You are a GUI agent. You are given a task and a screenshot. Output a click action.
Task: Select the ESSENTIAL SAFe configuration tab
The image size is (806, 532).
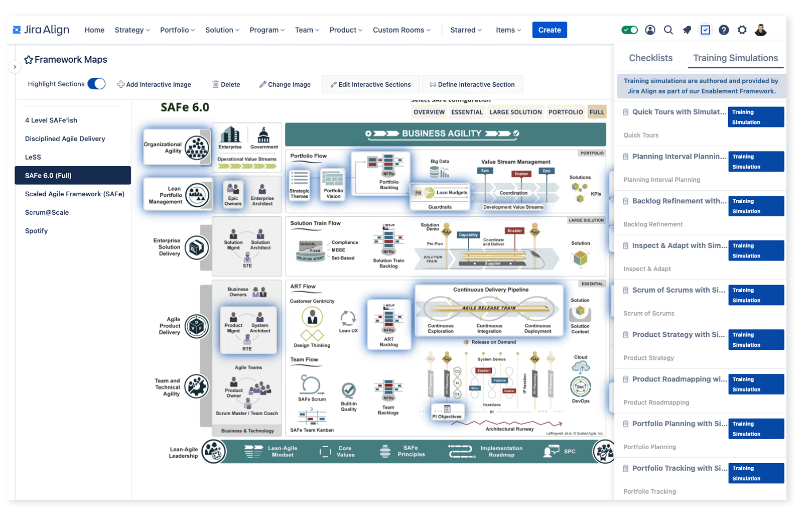tap(467, 112)
